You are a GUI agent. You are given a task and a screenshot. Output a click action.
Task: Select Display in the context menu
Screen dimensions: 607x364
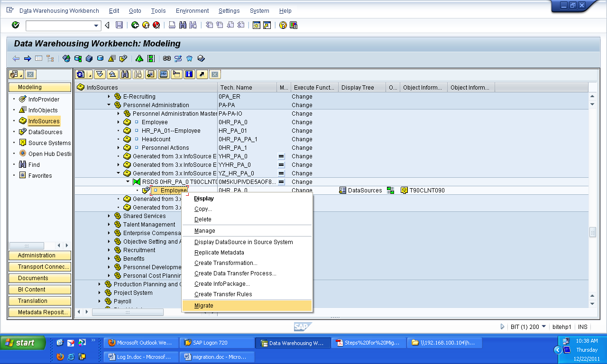pyautogui.click(x=247, y=199)
